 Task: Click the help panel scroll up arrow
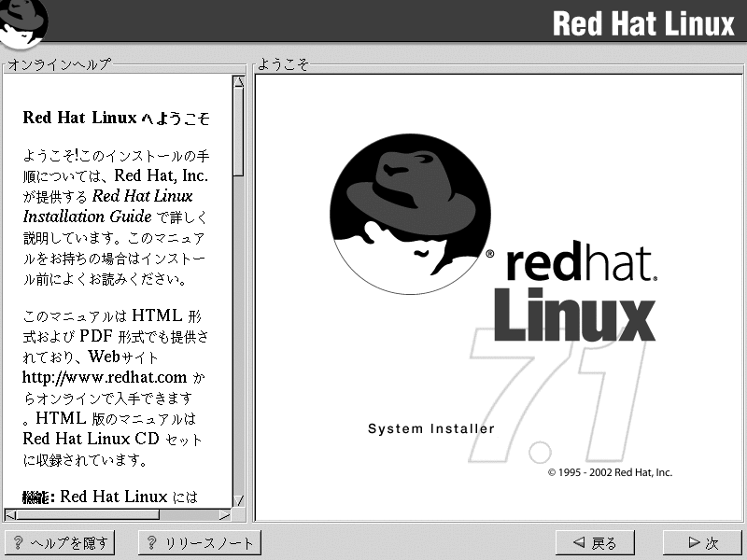click(239, 82)
